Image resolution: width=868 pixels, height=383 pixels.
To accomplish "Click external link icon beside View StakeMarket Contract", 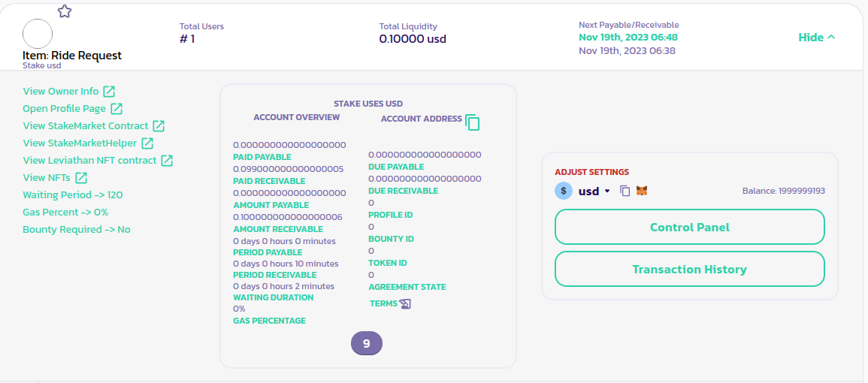I will click(x=159, y=126).
